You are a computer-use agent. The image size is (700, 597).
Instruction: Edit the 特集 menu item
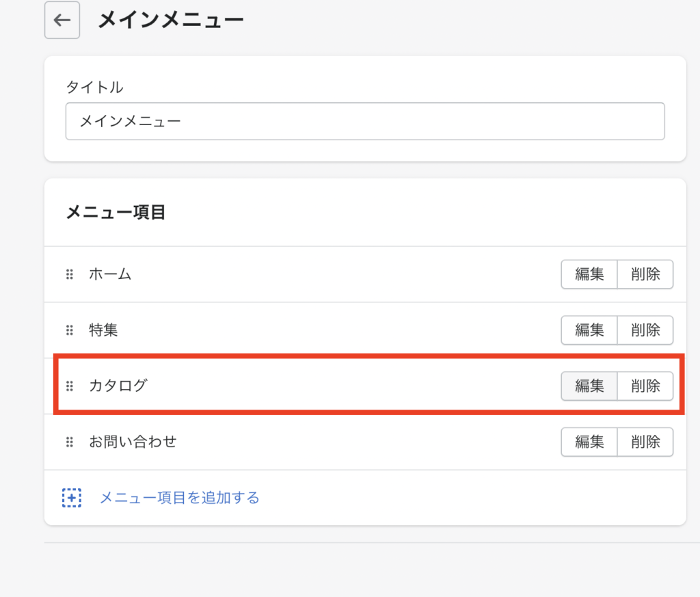click(x=589, y=330)
